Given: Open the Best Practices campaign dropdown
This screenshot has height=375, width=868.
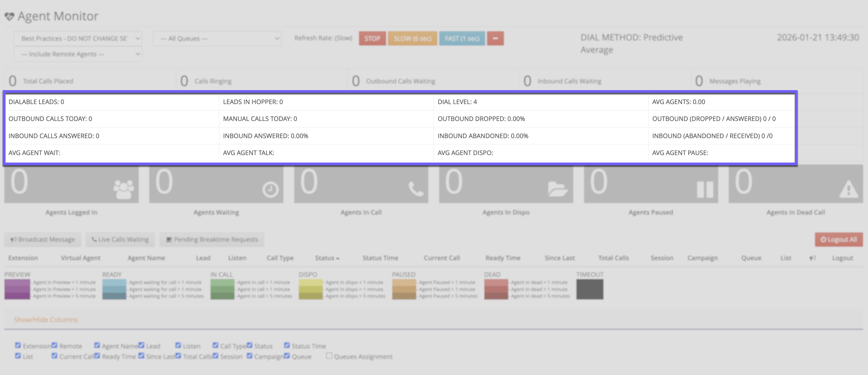Looking at the screenshot, I should [78, 38].
